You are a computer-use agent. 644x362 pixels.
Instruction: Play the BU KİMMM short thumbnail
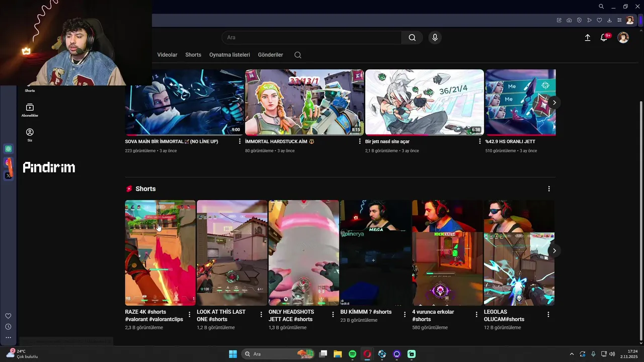coord(375,253)
